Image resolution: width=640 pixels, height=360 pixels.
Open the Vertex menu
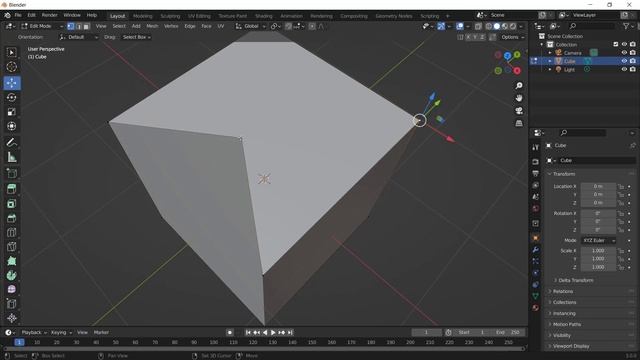171,26
